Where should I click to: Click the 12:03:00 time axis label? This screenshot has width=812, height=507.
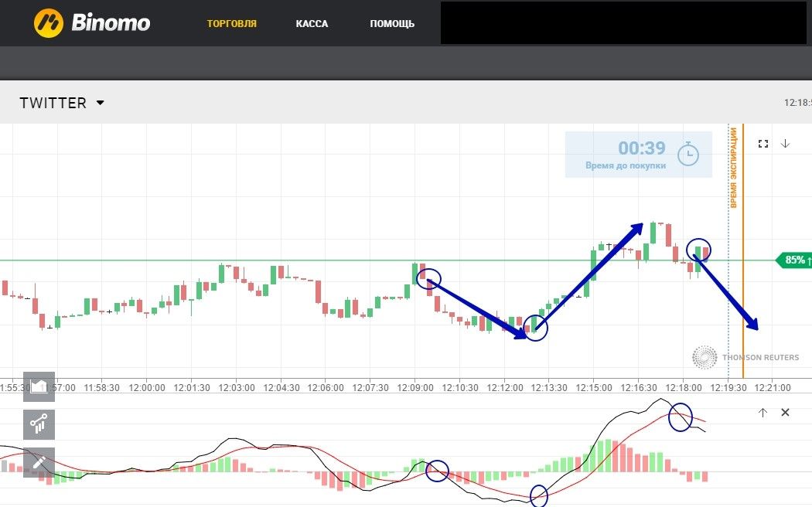237,387
